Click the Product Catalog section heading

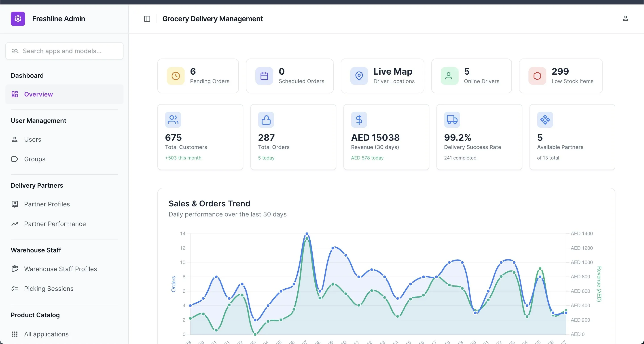[x=35, y=315]
